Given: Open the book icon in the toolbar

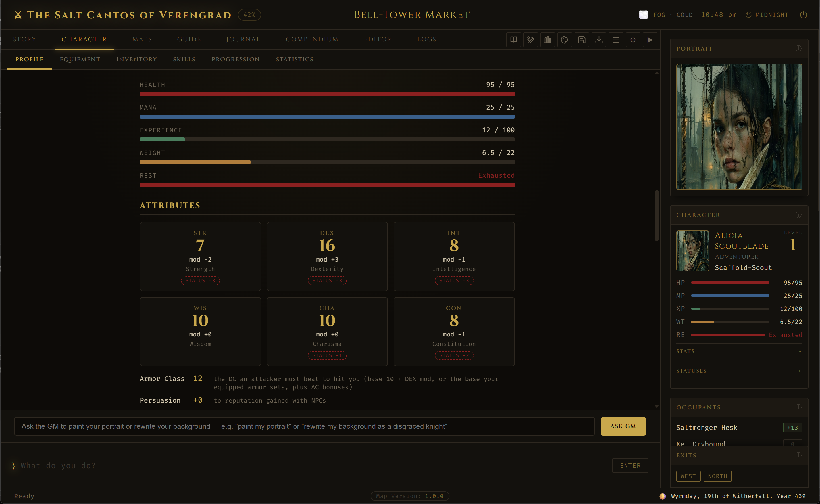Looking at the screenshot, I should pos(513,40).
